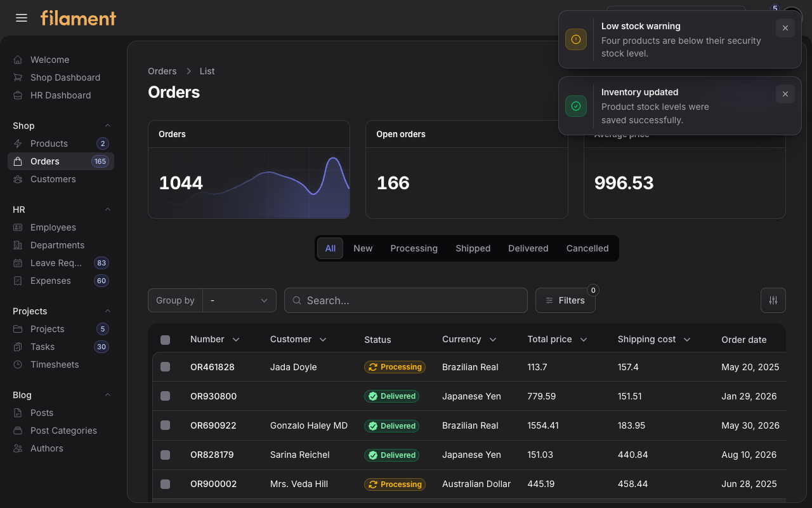This screenshot has height=508, width=812.
Task: Click the Departments building icon
Action: (18, 245)
